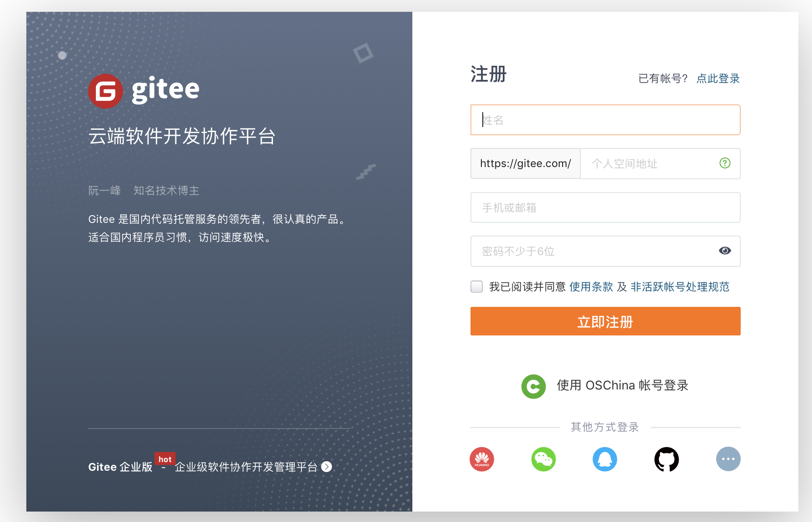Viewport: 812px width, 522px height.
Task: Click the hot badge
Action: pyautogui.click(x=165, y=459)
